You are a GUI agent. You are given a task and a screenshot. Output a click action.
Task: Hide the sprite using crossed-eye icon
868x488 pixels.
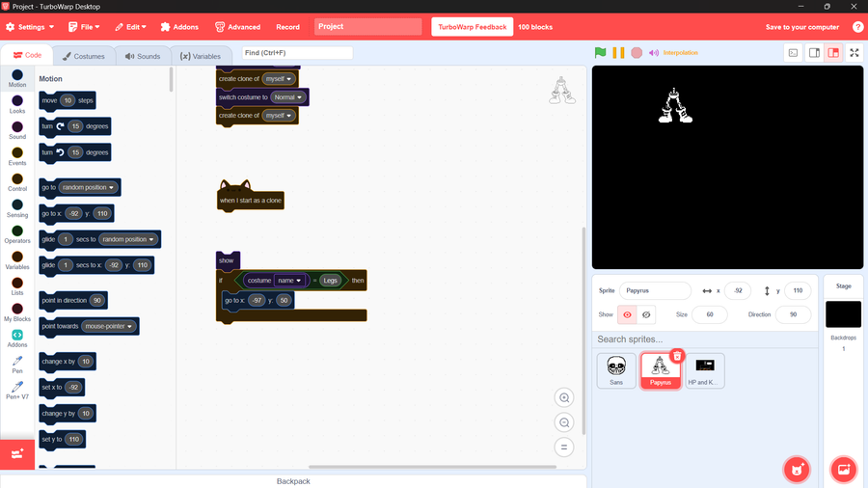pos(646,314)
